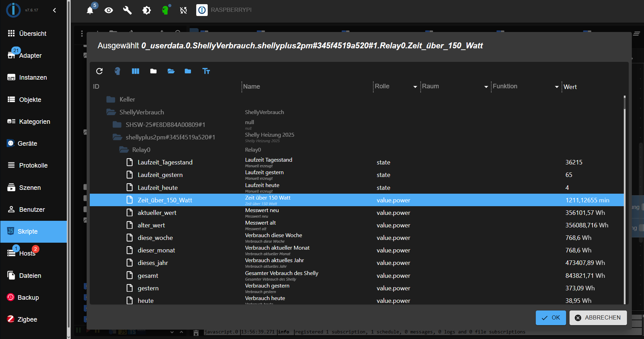Click the blue closed-folder icon in the dialog toolbar
This screenshot has height=339, width=644.
click(x=188, y=71)
